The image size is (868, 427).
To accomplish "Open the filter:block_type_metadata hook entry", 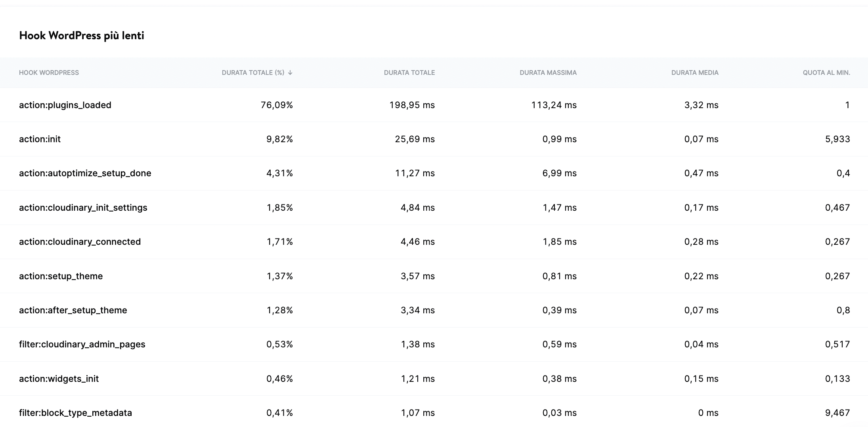I will (76, 412).
